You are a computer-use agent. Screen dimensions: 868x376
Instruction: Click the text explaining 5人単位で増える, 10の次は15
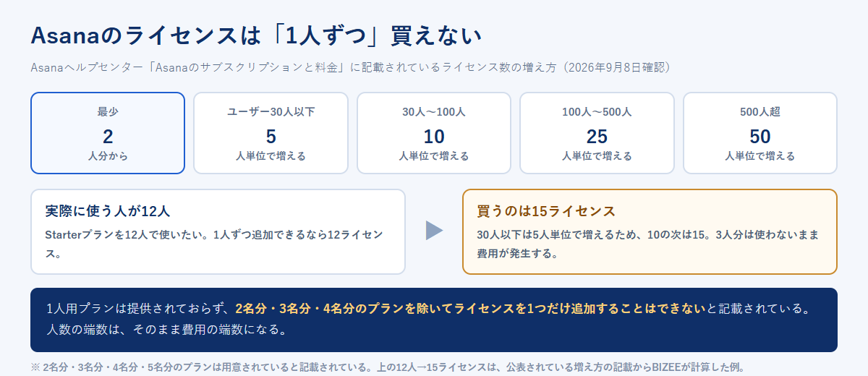(x=648, y=244)
